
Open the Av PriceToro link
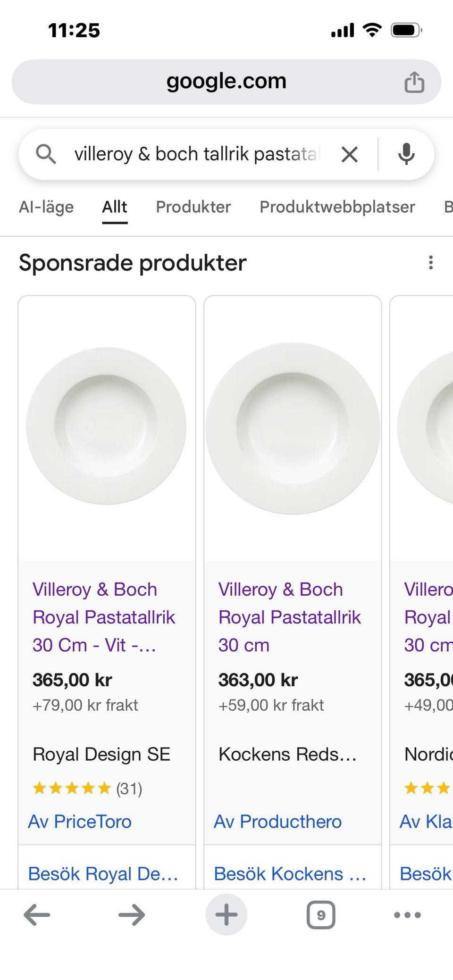(80, 822)
